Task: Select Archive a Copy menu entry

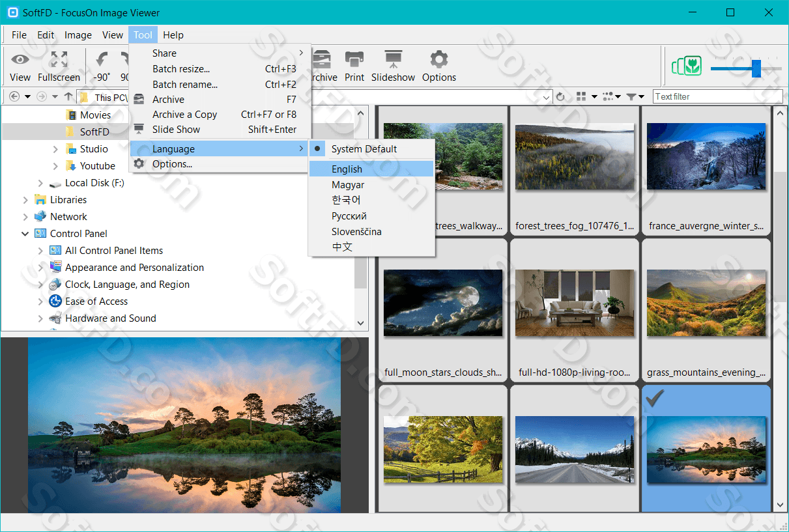Action: point(220,115)
